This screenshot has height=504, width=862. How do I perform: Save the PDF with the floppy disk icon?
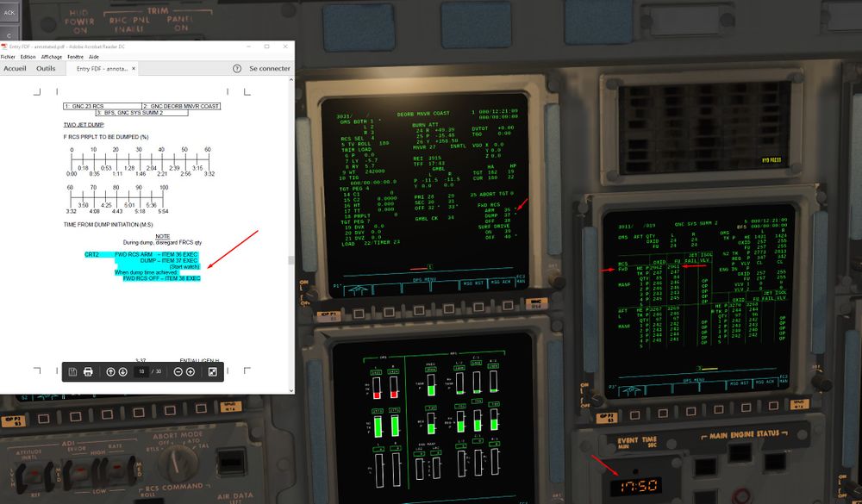click(72, 372)
